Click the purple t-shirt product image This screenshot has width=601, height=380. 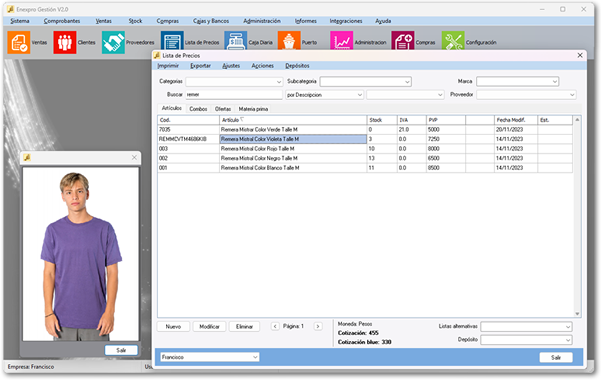click(80, 254)
